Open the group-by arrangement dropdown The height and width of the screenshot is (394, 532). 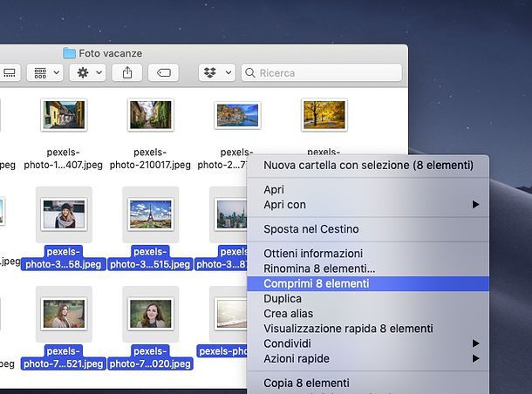45,72
